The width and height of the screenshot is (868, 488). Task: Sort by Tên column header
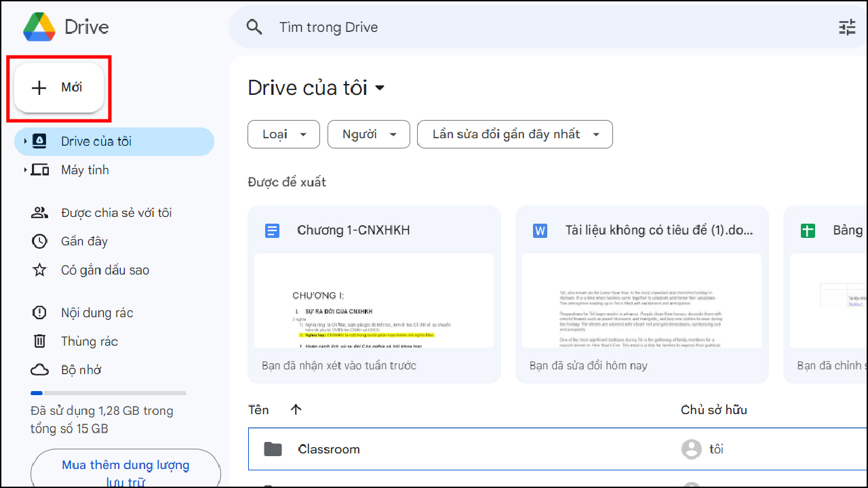point(258,409)
